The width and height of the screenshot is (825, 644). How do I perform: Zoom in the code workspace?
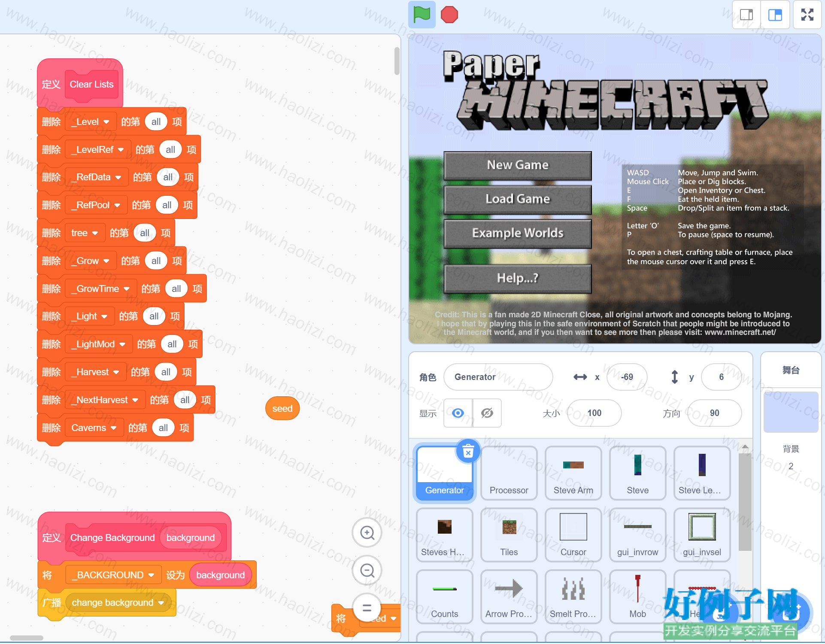pyautogui.click(x=367, y=533)
